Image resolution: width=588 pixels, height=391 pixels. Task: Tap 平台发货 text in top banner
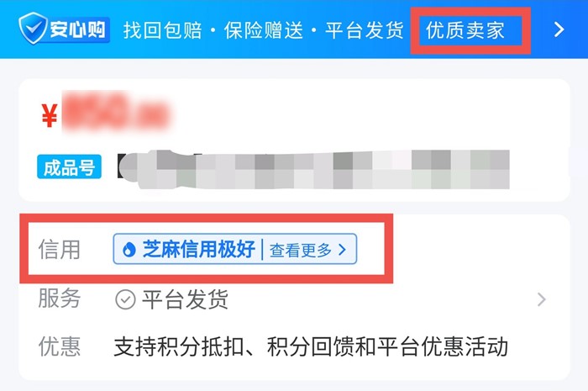(x=364, y=30)
